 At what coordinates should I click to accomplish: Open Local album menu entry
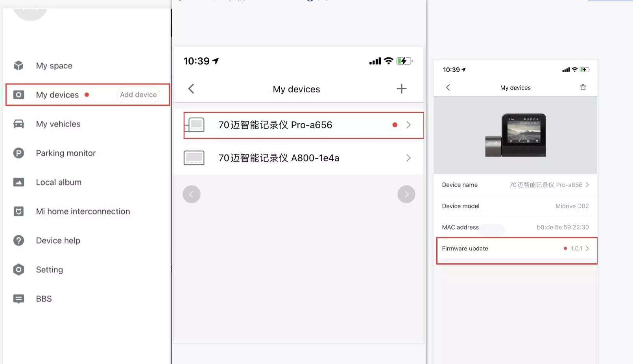coord(59,182)
